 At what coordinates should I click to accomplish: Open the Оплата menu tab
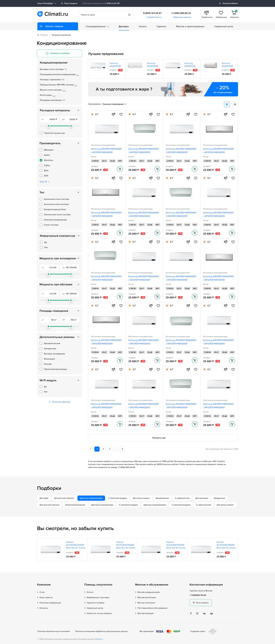point(142,26)
